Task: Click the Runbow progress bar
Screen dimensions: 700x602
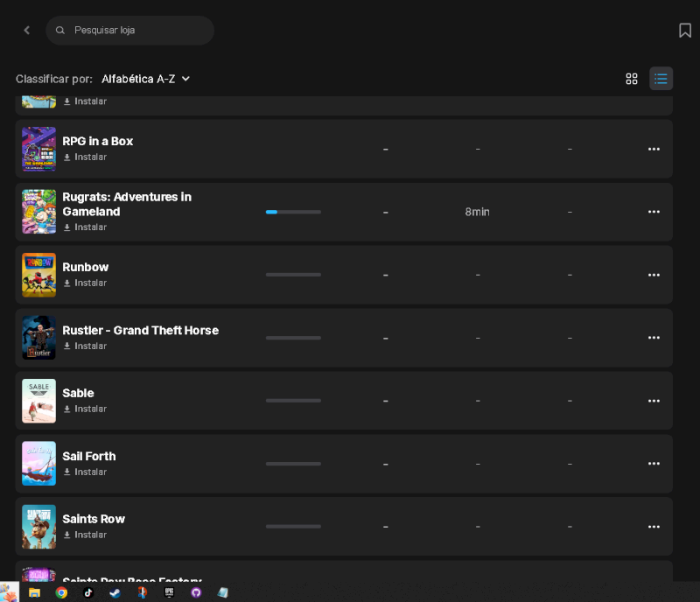Action: (x=293, y=275)
